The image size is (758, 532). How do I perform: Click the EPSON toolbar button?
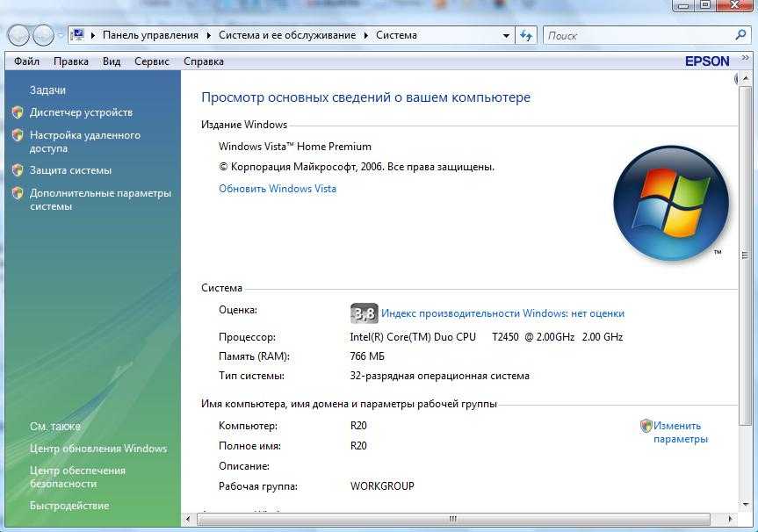[x=707, y=61]
